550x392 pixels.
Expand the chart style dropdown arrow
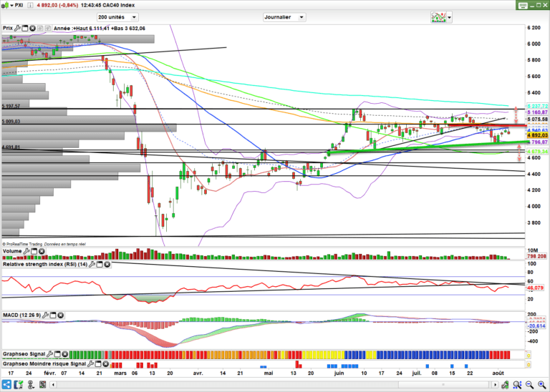click(450, 17)
